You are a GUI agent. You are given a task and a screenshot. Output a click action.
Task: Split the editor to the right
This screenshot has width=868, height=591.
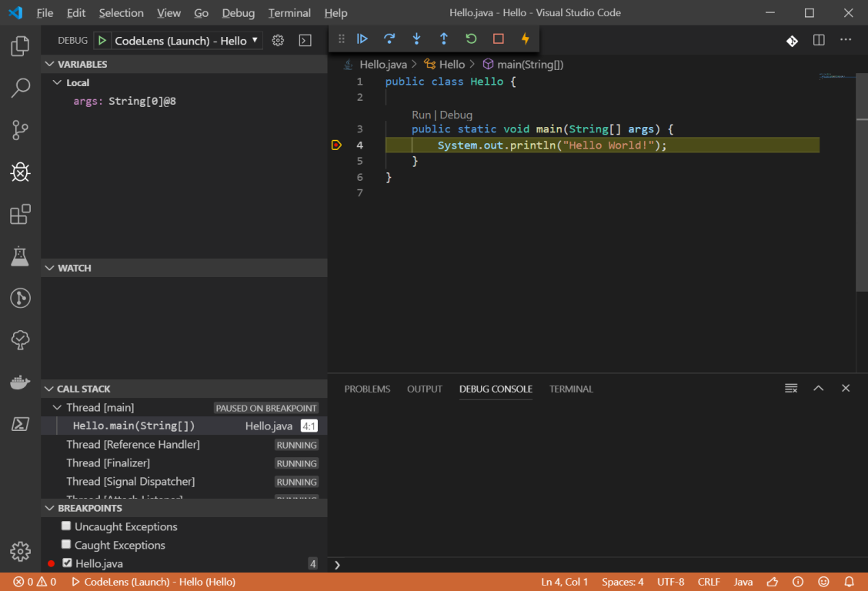pos(819,40)
